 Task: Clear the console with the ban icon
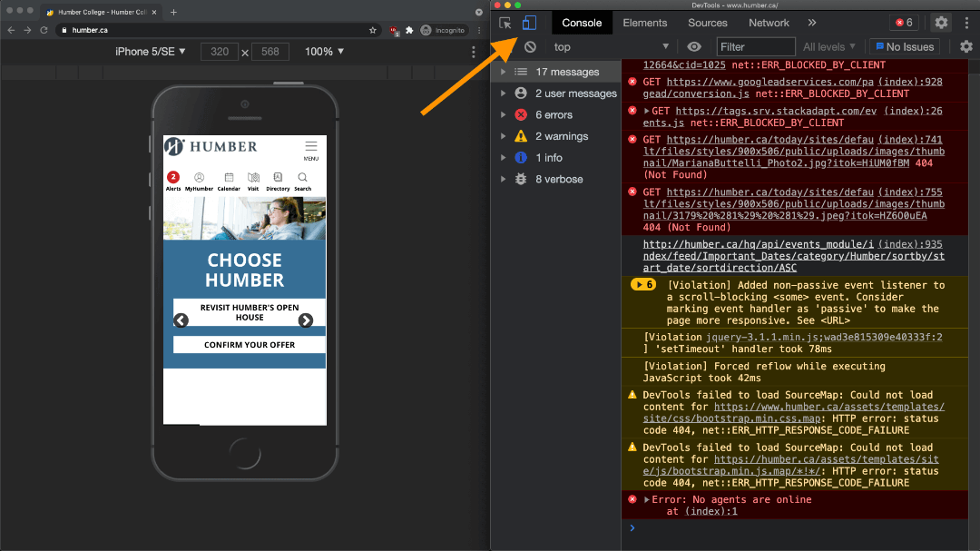point(530,47)
